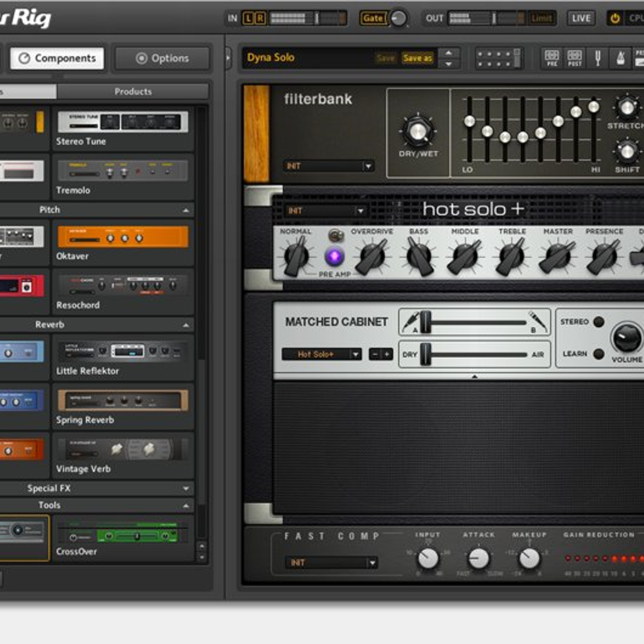Activate LIVE mode

[581, 18]
